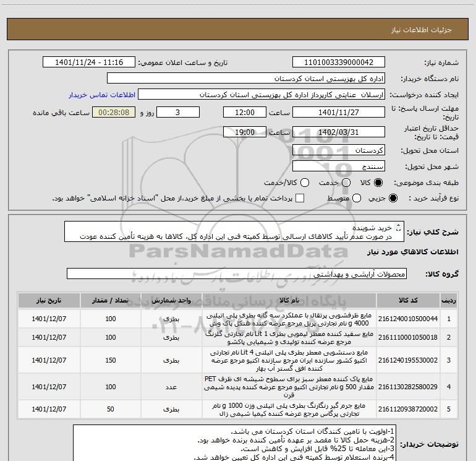Click quantity 50 in row 5

point(111,410)
